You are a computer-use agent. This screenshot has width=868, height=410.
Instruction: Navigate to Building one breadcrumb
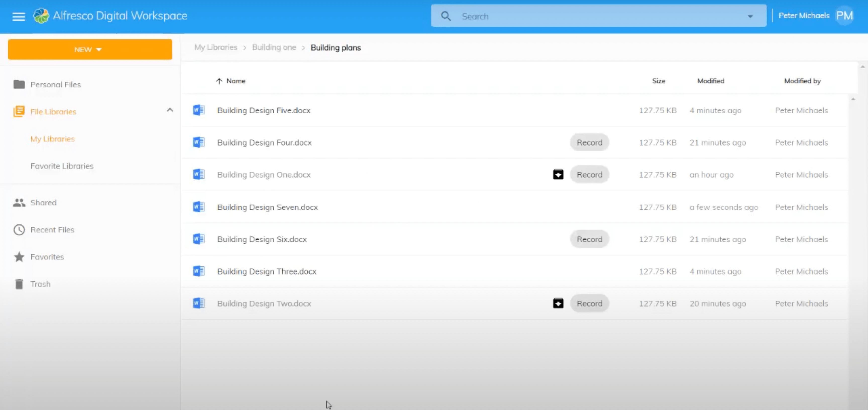(x=274, y=47)
